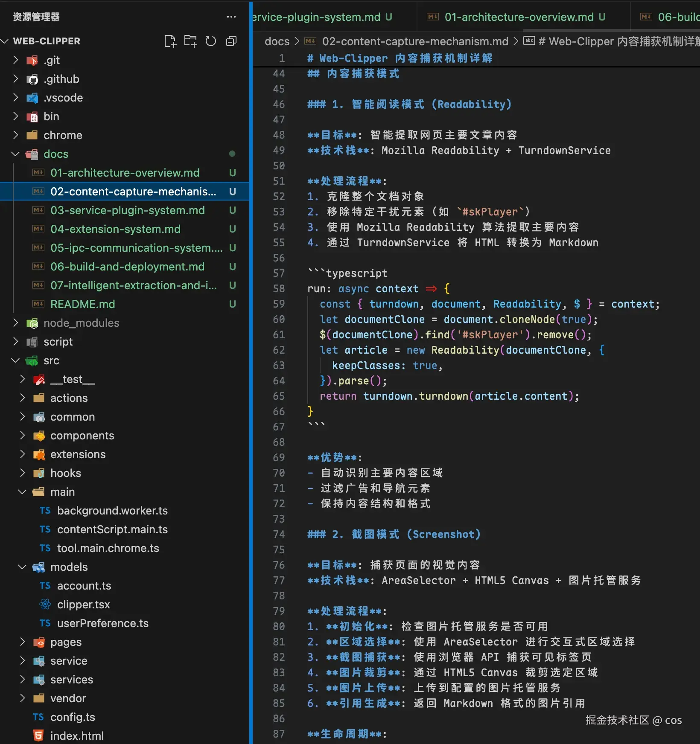This screenshot has height=744, width=700.
Task: Click the New File icon in explorer header
Action: pos(170,41)
